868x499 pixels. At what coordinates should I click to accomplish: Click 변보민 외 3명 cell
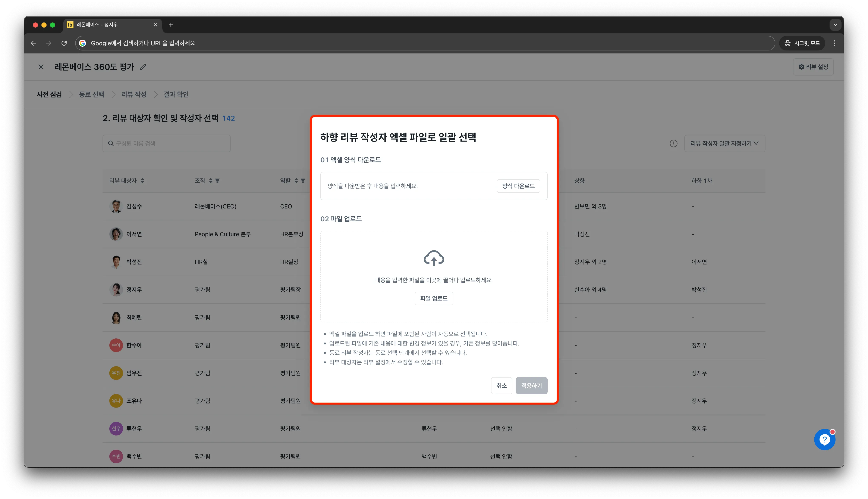pyautogui.click(x=590, y=206)
